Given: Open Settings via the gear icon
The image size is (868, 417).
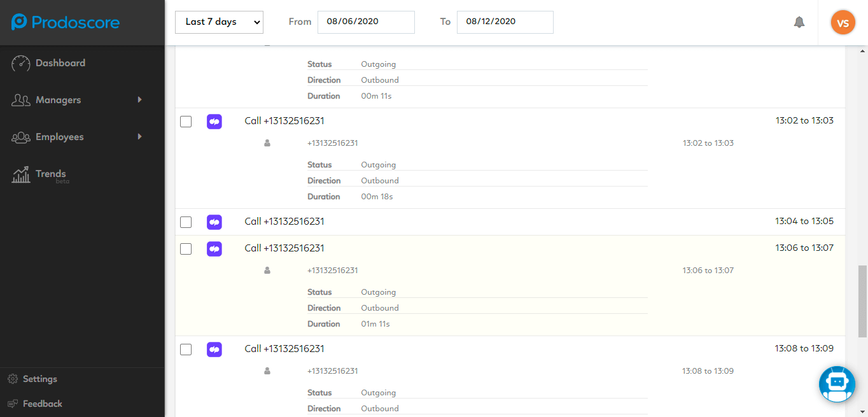Looking at the screenshot, I should [x=14, y=379].
